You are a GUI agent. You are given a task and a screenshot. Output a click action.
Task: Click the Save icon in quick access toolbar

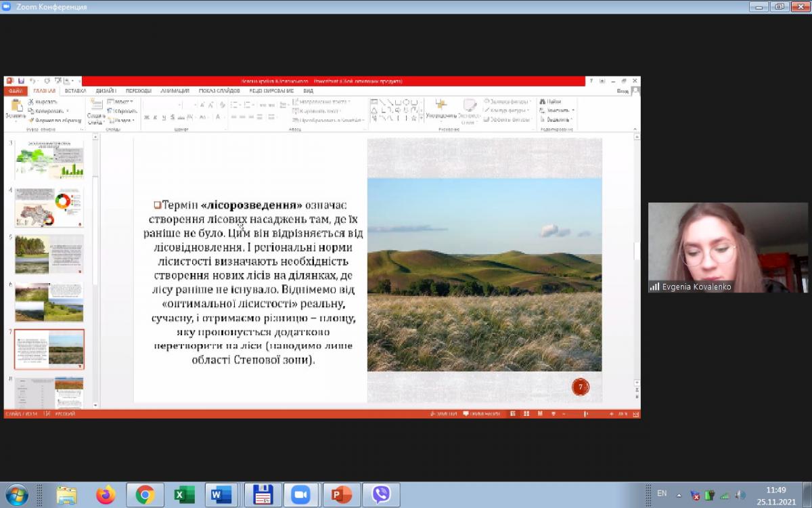pyautogui.click(x=21, y=81)
